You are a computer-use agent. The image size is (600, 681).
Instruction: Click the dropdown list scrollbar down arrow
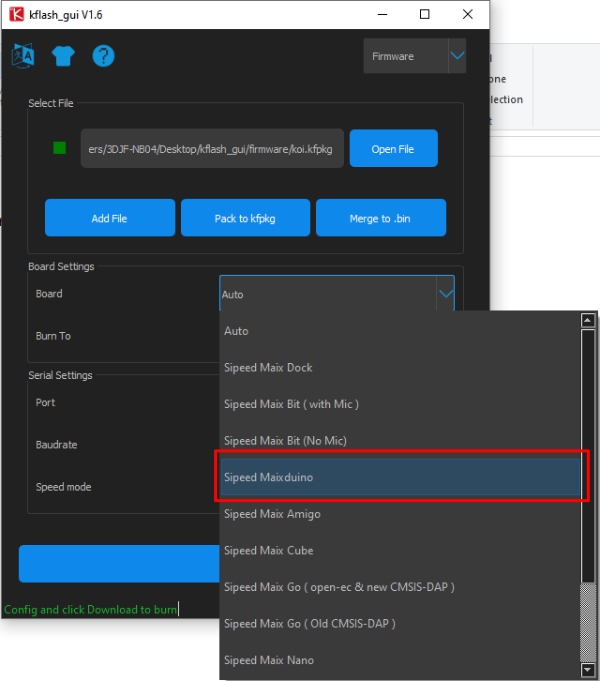(x=588, y=670)
